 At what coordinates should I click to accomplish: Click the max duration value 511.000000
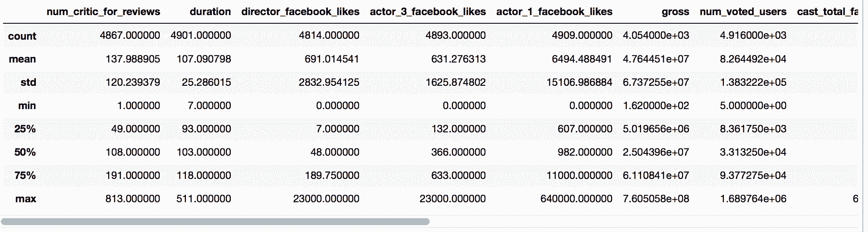pyautogui.click(x=204, y=199)
